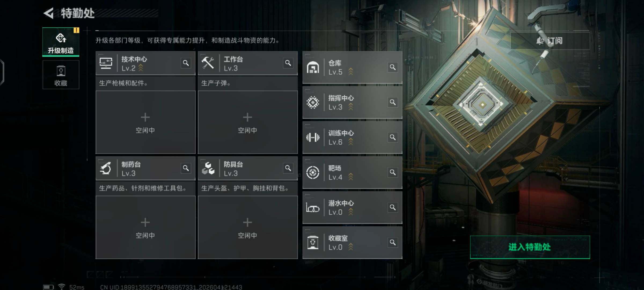Click the 潜水中心 diving mask icon
This screenshot has height=290, width=644.
click(313, 208)
